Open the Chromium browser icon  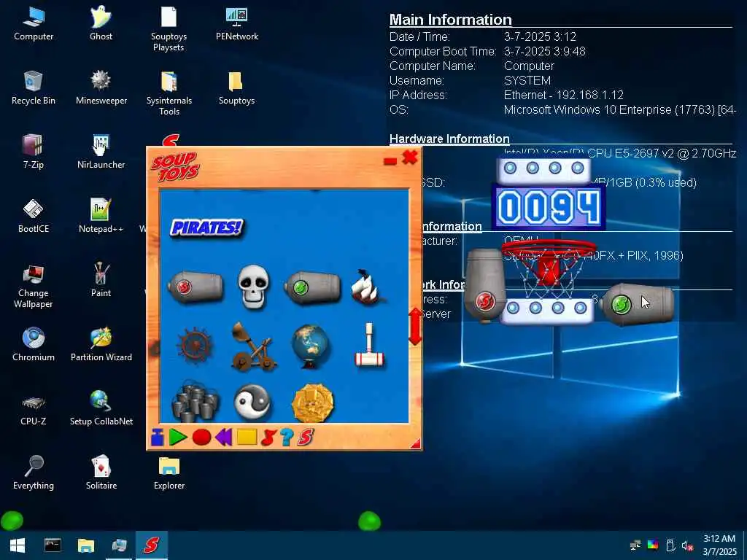pos(34,345)
